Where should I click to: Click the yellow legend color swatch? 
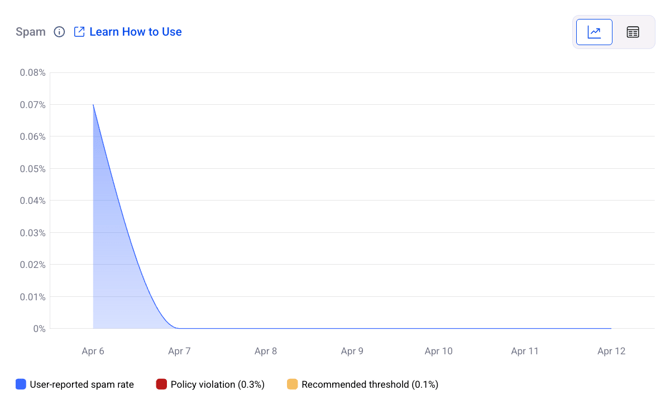(x=292, y=384)
